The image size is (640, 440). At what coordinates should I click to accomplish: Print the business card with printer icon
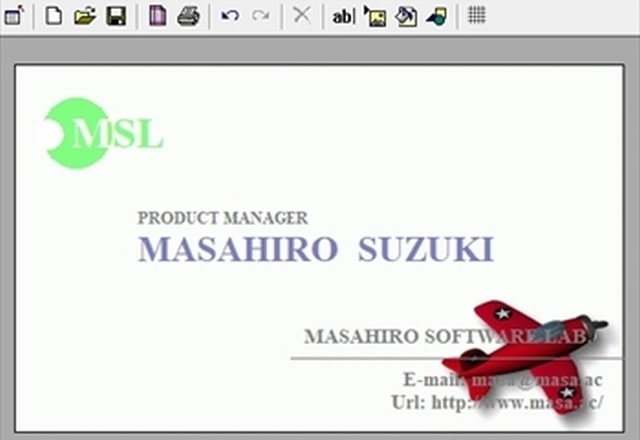189,16
